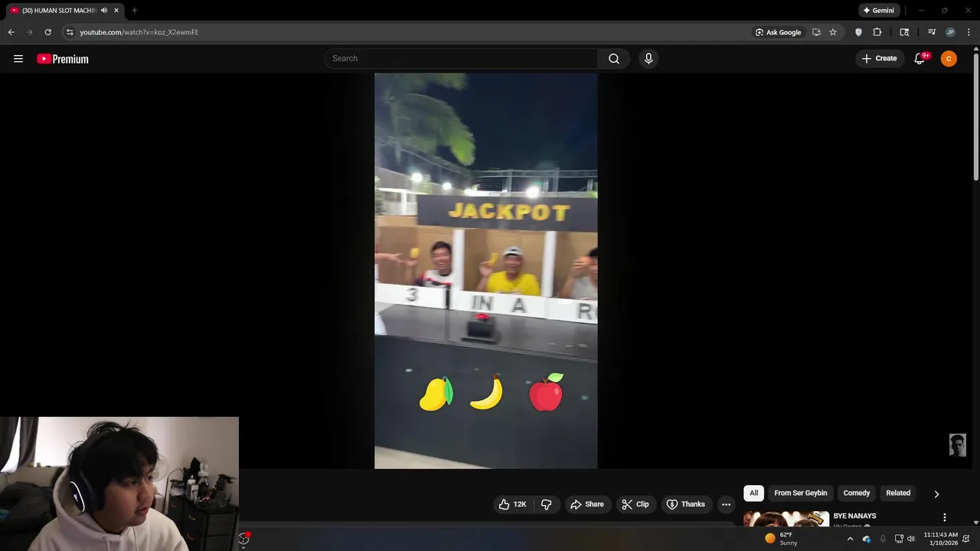Open the tab search side panel icon
Screen dimensions: 980x551
point(904,32)
